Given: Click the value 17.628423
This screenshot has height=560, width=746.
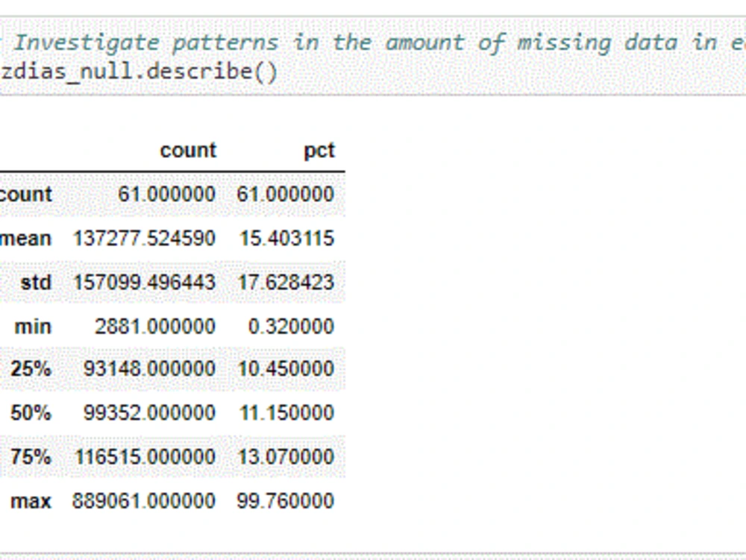Looking at the screenshot, I should coord(286,283).
